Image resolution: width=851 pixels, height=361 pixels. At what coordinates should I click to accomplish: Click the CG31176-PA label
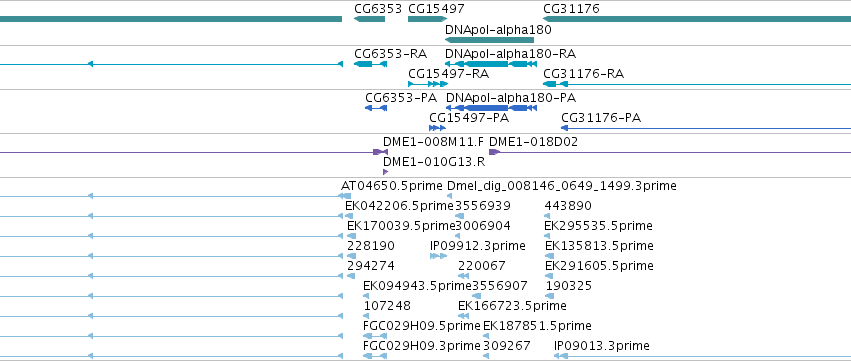pyautogui.click(x=601, y=118)
